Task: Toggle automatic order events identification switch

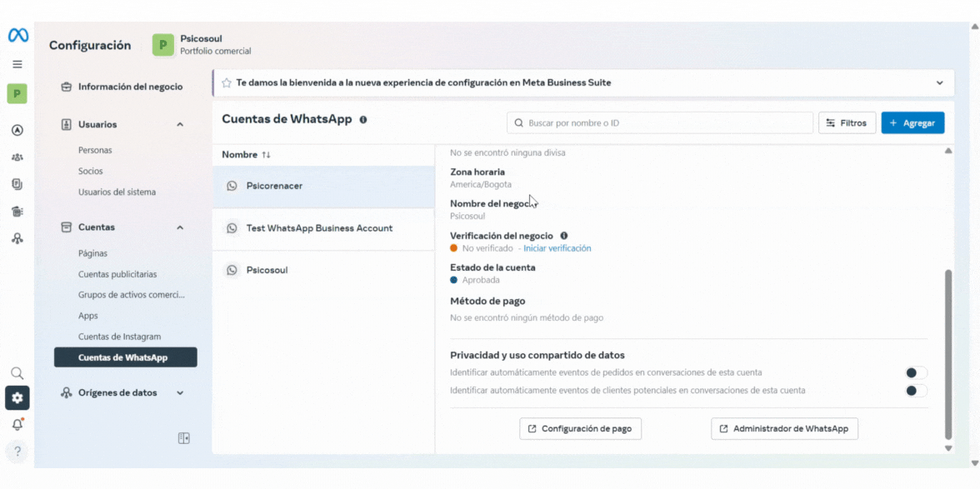Action: point(917,373)
